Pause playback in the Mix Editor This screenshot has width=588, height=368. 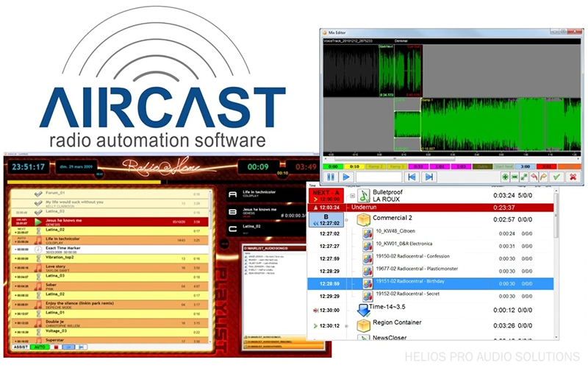[331, 177]
